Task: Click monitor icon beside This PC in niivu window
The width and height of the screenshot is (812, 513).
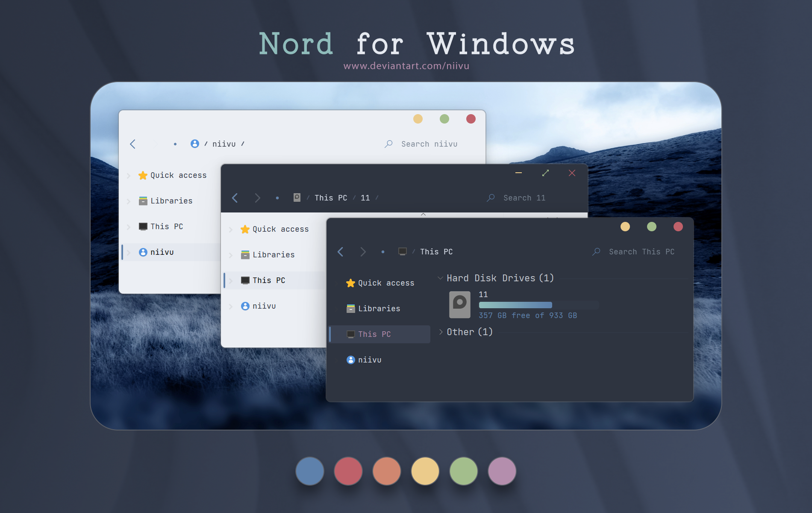Action: coord(143,227)
